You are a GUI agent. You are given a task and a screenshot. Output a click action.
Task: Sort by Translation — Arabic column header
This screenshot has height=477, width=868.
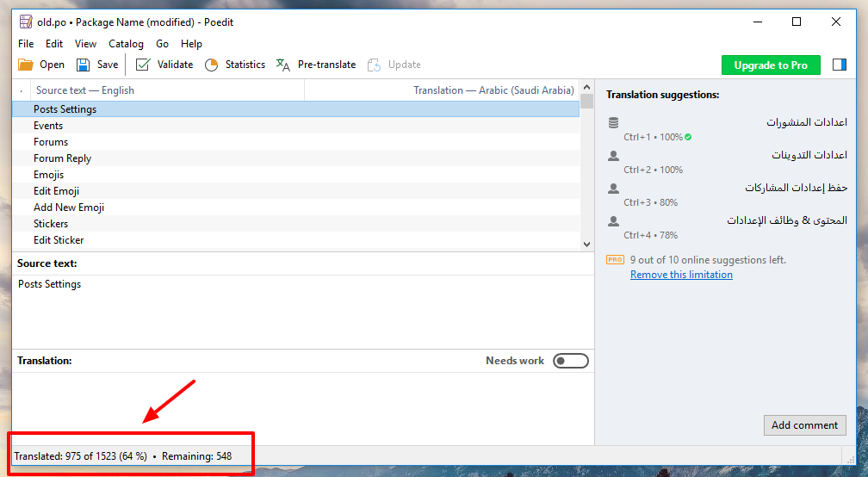click(442, 90)
